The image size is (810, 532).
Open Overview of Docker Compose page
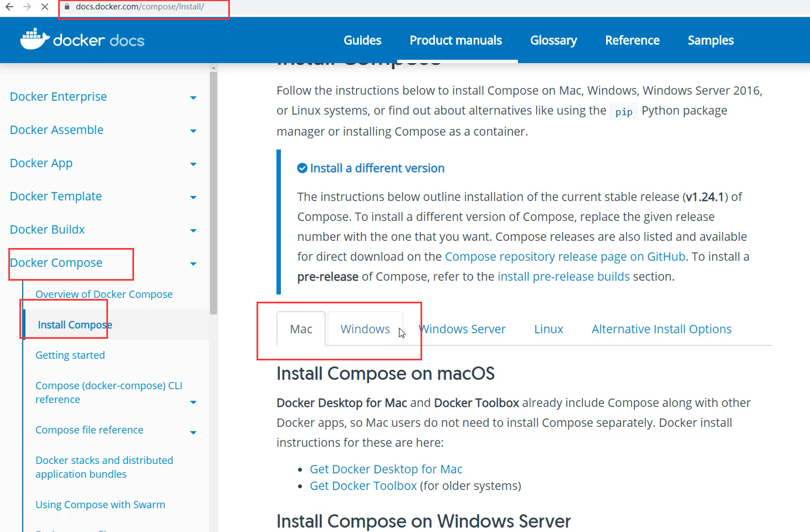pyautogui.click(x=104, y=294)
